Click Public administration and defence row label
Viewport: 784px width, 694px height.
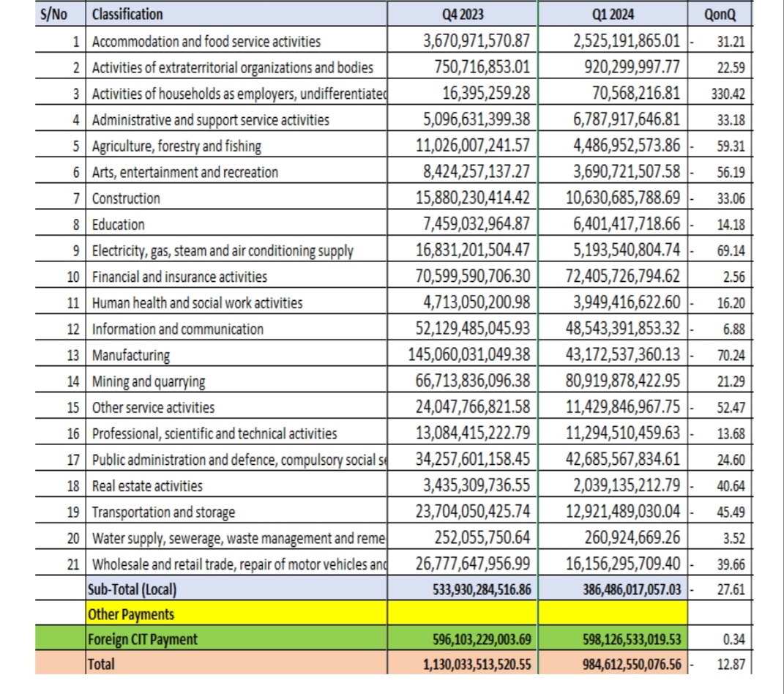pyautogui.click(x=239, y=460)
